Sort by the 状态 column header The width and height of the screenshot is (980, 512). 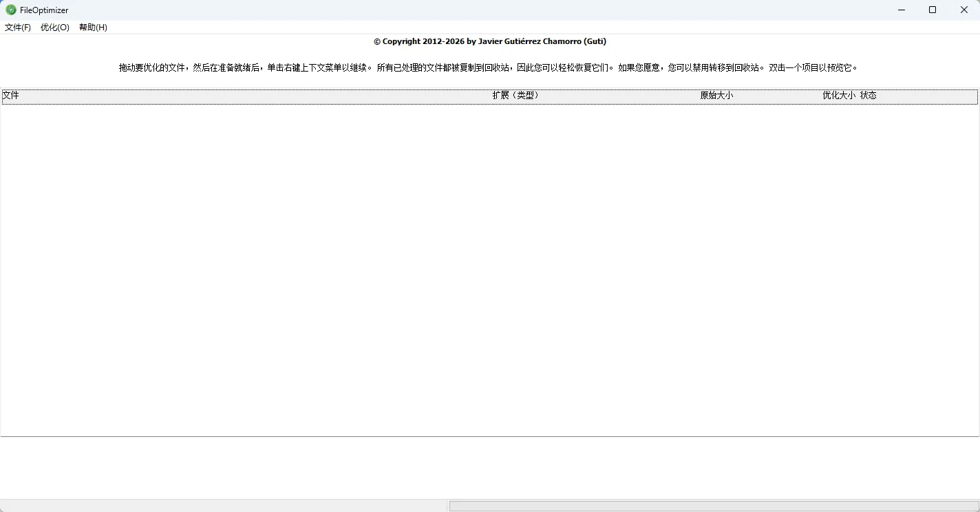tap(869, 96)
